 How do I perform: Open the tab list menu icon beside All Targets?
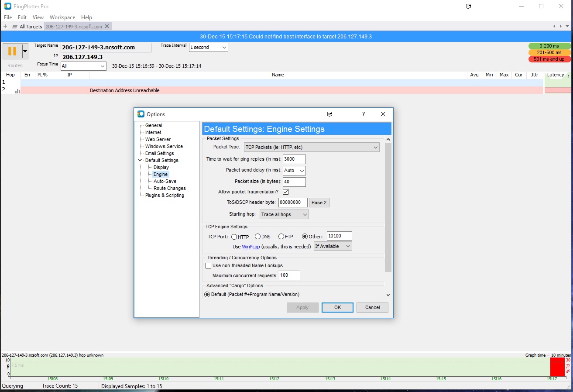click(x=15, y=27)
